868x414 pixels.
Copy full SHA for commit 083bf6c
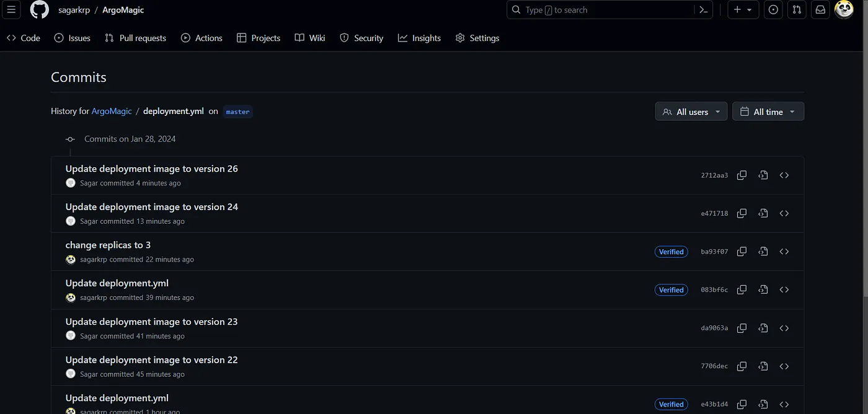coord(742,289)
